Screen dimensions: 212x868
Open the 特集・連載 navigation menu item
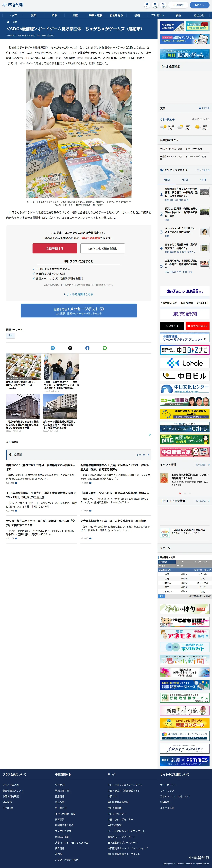click(x=96, y=15)
